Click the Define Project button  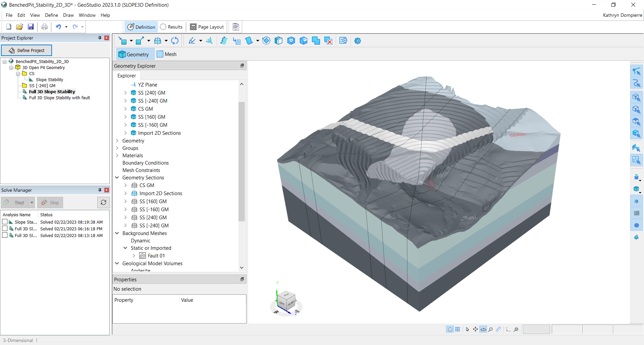(26, 50)
